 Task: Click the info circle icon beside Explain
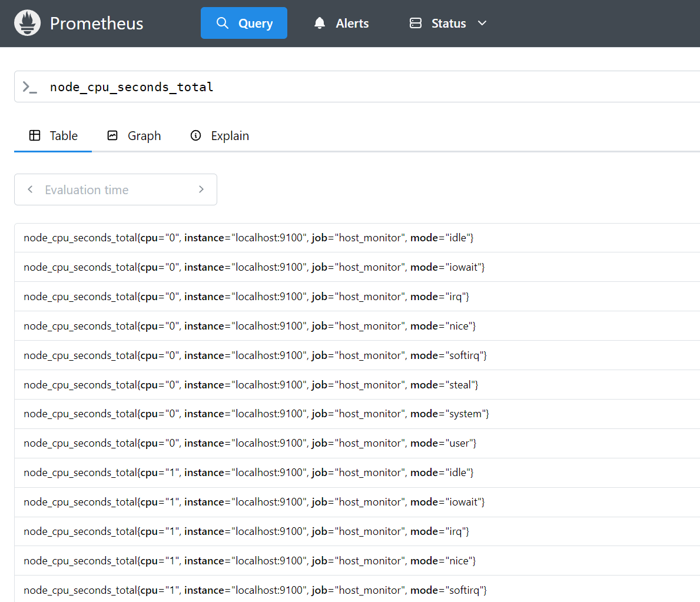(196, 135)
